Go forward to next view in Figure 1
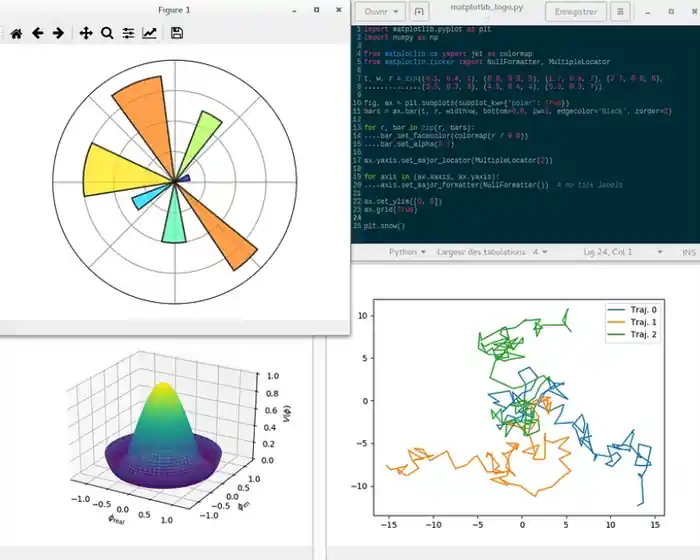This screenshot has width=700, height=560. coord(58,33)
